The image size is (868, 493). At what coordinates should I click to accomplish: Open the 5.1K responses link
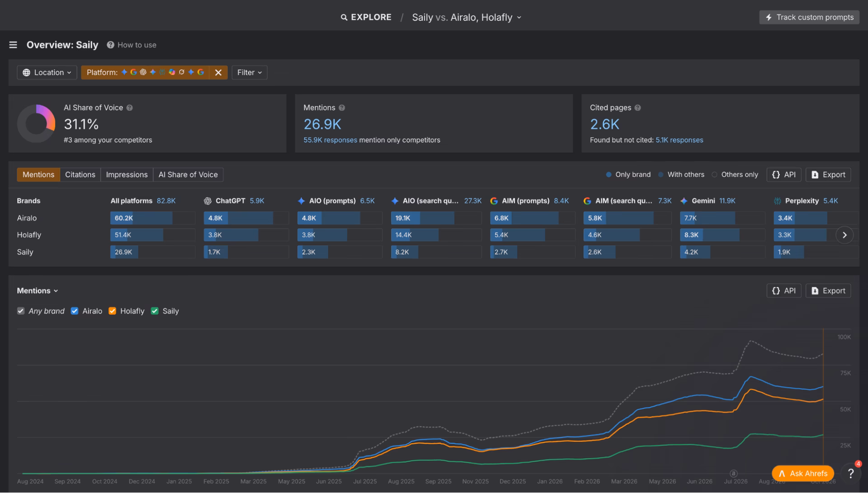click(x=679, y=140)
